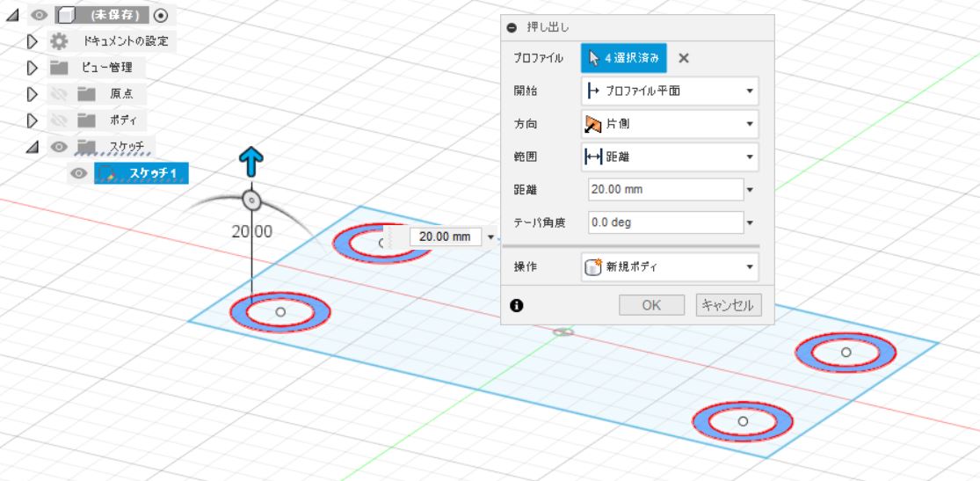Viewport: 980px width, 481px height.
Task: Show the hidden 原点 folder
Action: (x=59, y=94)
